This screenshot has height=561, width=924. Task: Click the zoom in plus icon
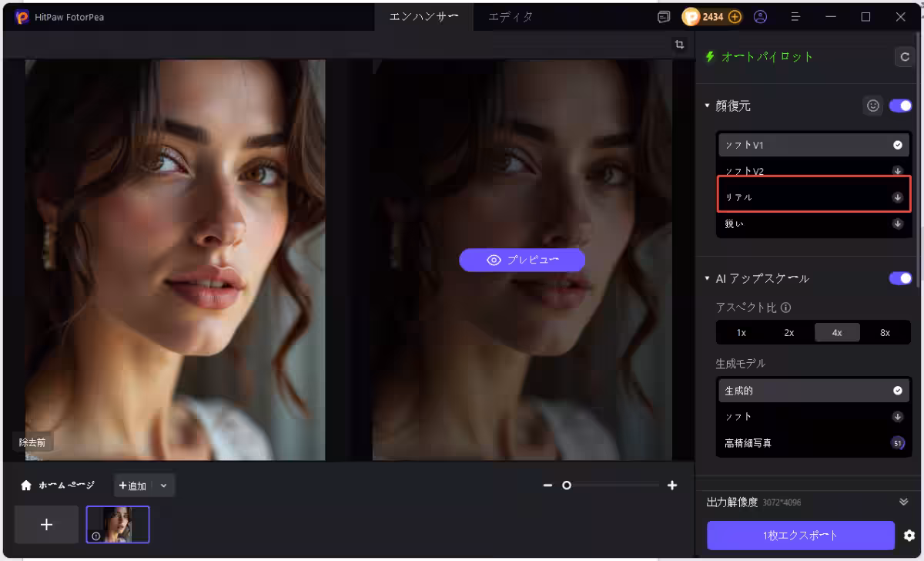click(672, 485)
